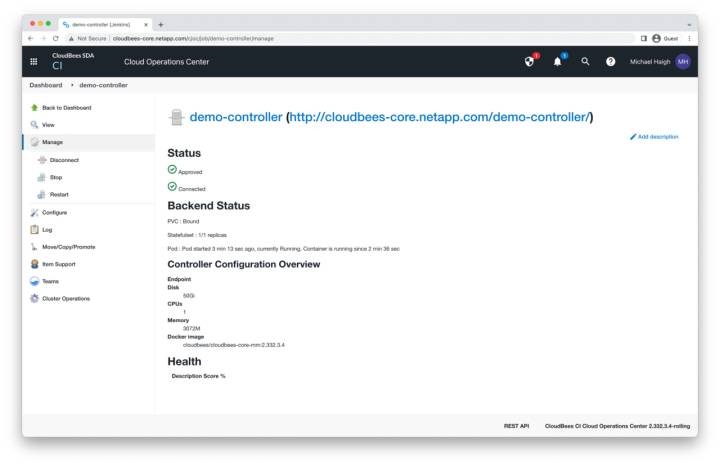
Task: Select Teams in the sidebar
Action: 50,281
